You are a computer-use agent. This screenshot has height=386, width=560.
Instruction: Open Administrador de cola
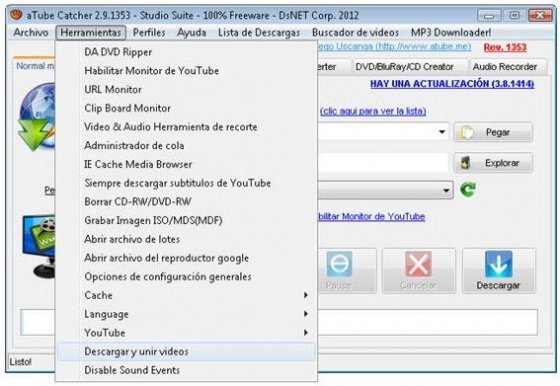pos(186,146)
